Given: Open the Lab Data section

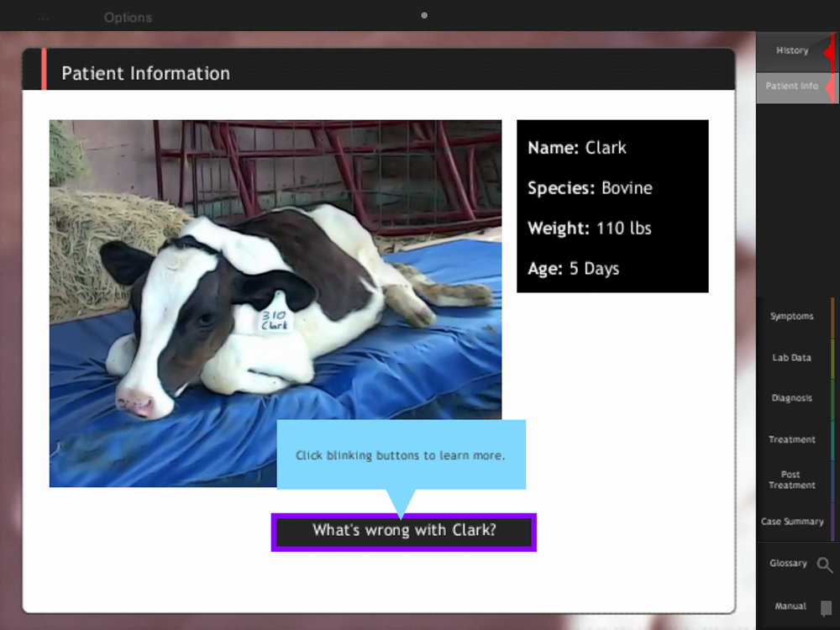Looking at the screenshot, I should 795,358.
